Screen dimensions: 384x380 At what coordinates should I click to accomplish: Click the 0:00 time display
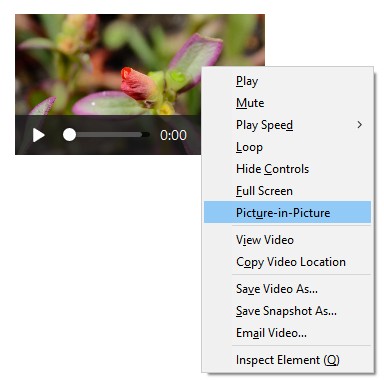click(173, 135)
